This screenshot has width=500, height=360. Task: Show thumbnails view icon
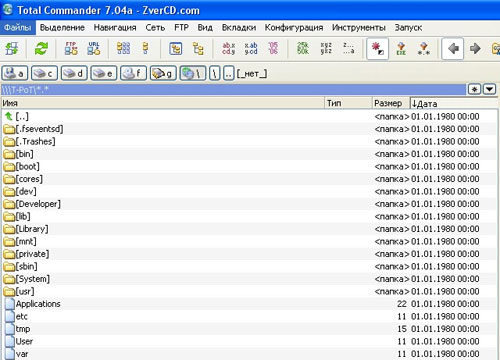[176, 49]
